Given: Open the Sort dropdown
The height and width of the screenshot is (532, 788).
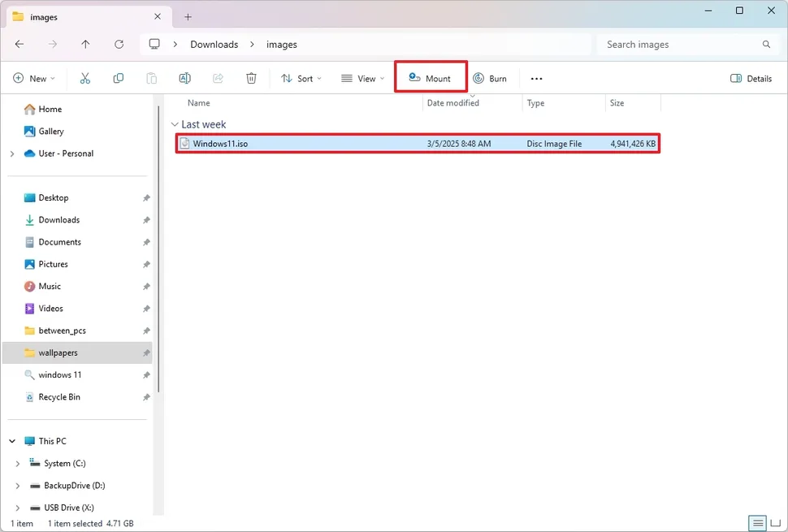Looking at the screenshot, I should (301, 78).
